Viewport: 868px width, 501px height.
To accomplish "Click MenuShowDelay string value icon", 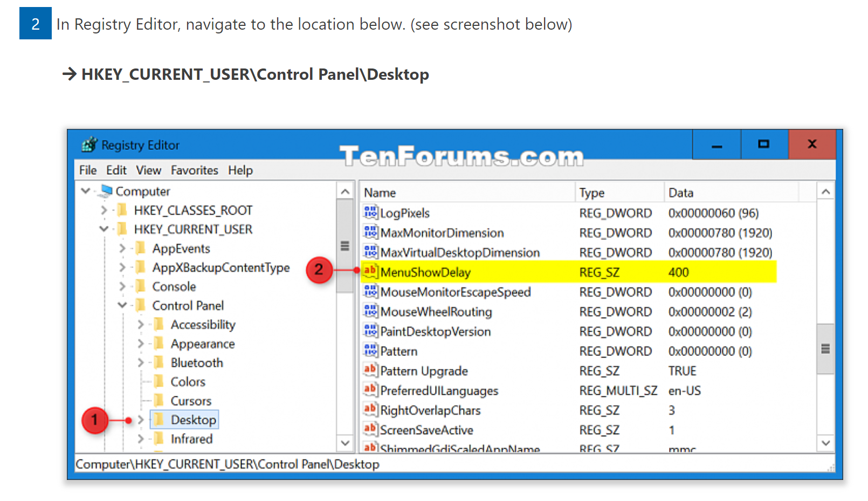I will click(370, 271).
